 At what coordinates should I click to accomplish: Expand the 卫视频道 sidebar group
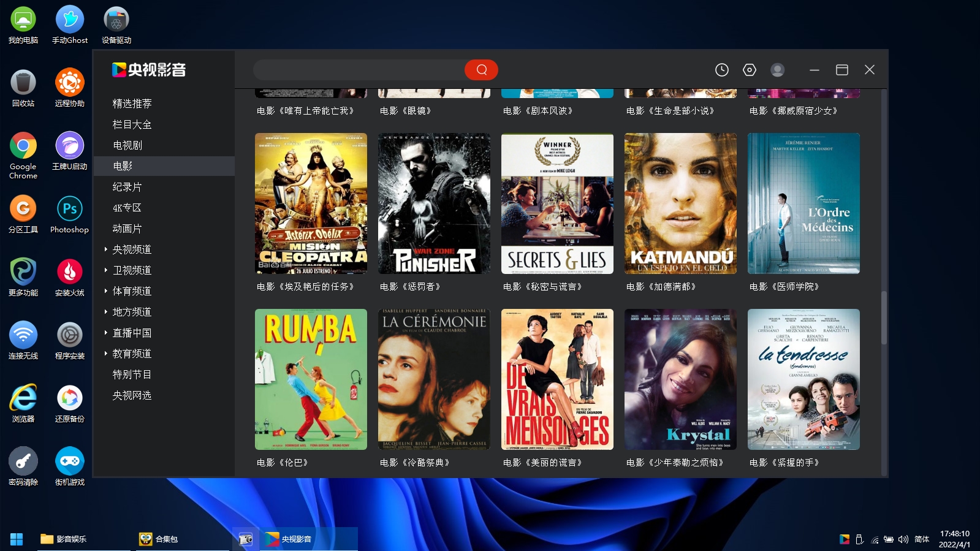coord(106,270)
